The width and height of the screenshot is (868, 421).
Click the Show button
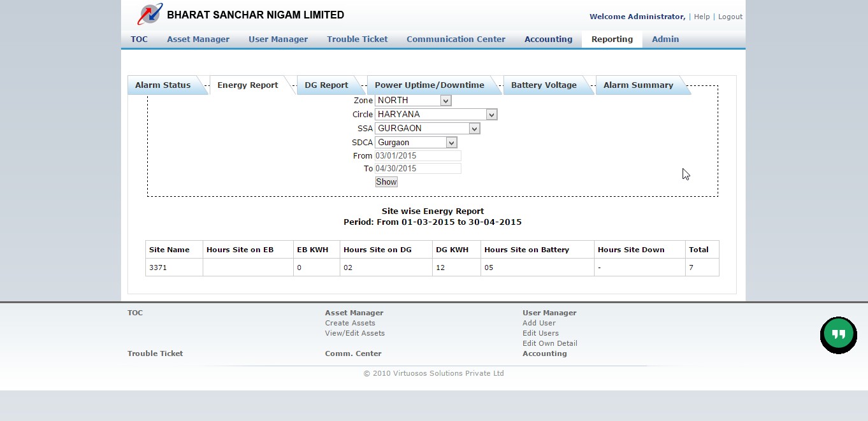(386, 182)
